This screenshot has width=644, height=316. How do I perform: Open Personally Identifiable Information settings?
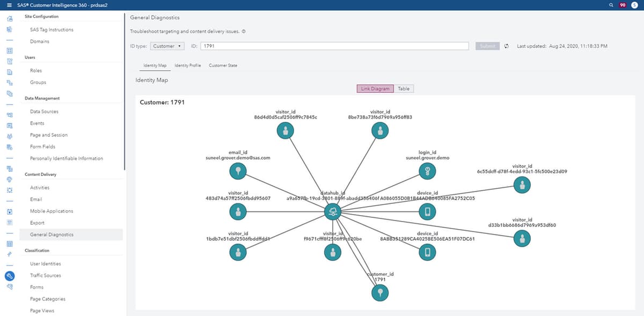[x=67, y=158]
